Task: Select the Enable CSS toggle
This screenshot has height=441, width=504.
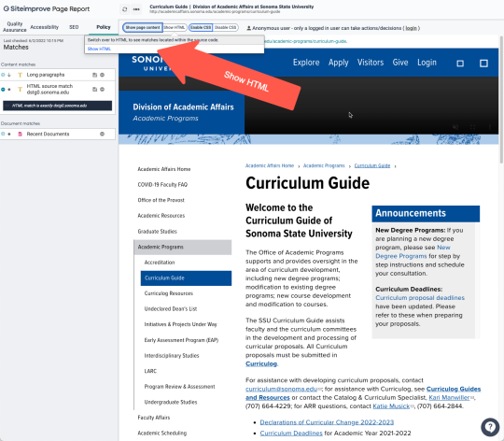Action: (201, 28)
